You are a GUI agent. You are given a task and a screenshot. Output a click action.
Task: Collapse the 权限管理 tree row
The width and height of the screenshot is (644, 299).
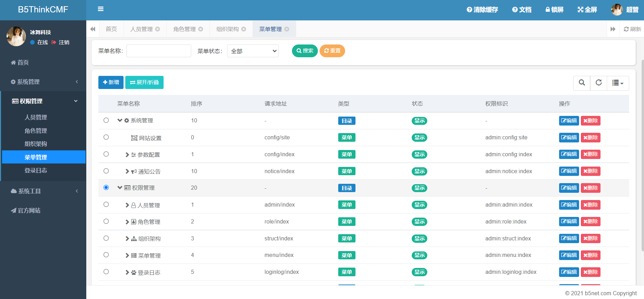(120, 188)
